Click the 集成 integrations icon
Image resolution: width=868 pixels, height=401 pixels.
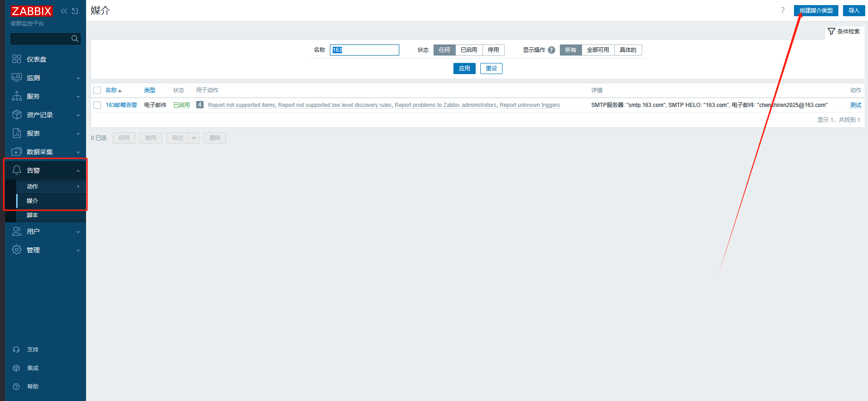pyautogui.click(x=16, y=368)
